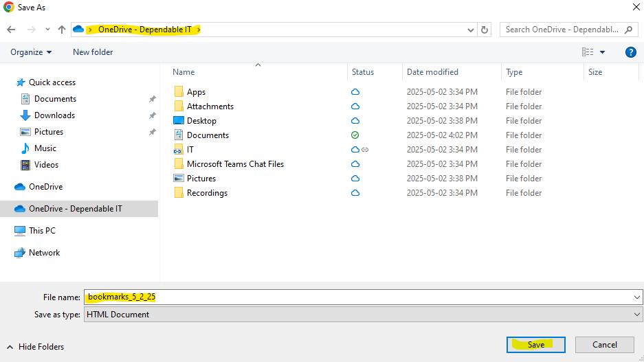This screenshot has height=362, width=644.
Task: Click Date modified cell for Documents row
Action: click(442, 135)
